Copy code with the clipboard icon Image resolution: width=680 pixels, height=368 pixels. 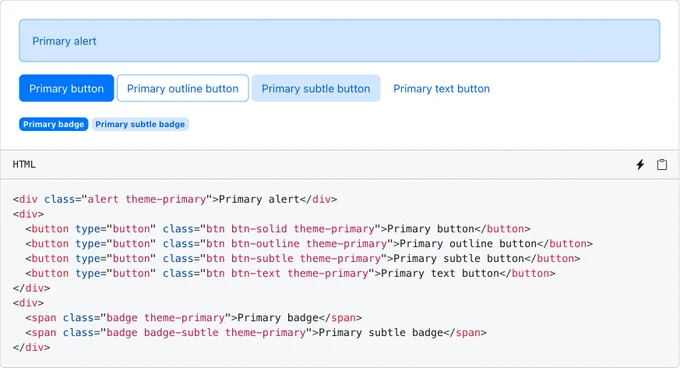pyautogui.click(x=662, y=164)
